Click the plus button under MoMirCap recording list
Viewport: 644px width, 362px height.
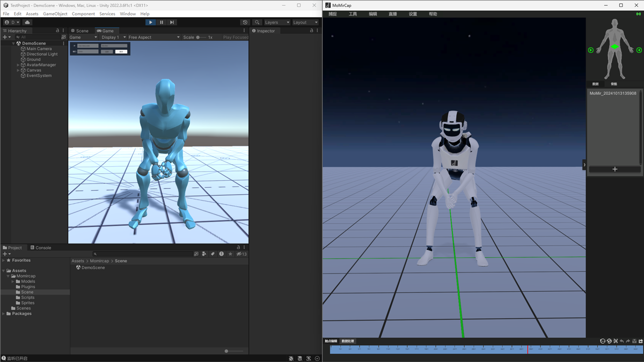click(x=614, y=169)
